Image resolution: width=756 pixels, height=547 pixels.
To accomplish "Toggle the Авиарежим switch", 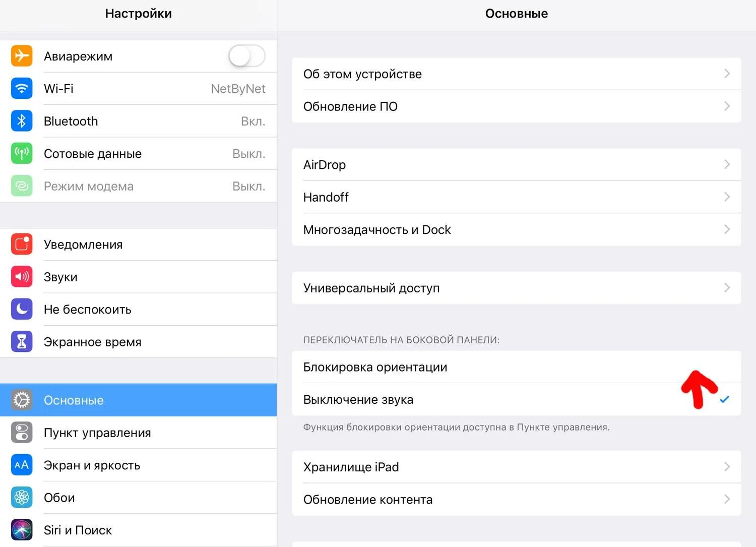I will (246, 56).
